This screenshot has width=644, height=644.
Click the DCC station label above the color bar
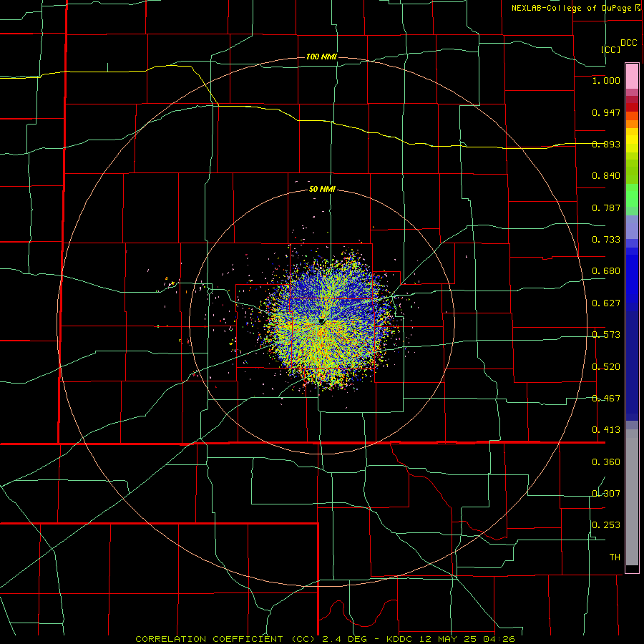(x=629, y=43)
